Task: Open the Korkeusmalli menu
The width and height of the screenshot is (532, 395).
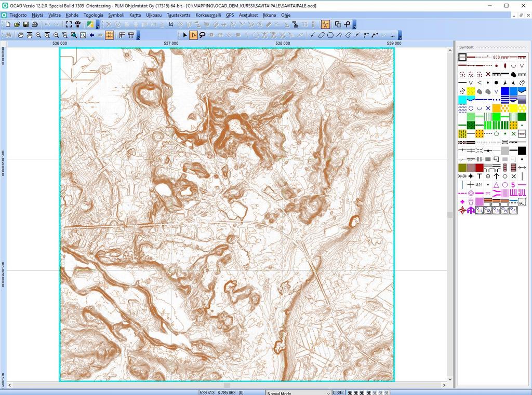Action: 208,15
